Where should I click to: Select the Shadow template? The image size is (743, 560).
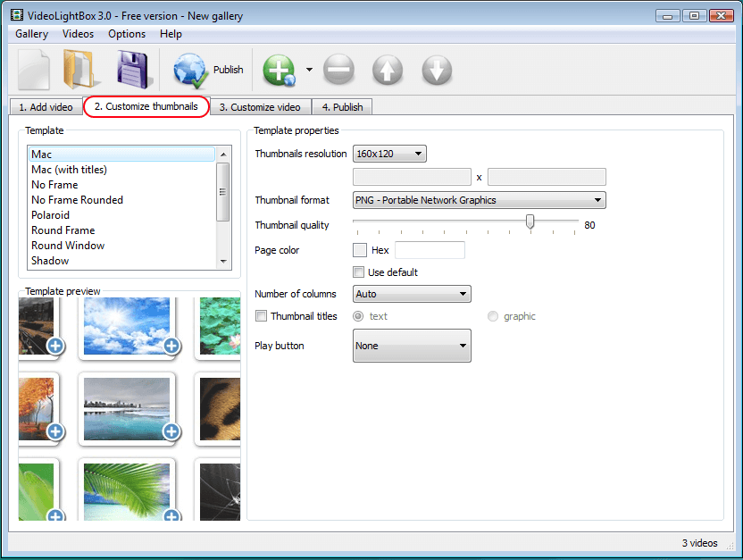tap(122, 261)
